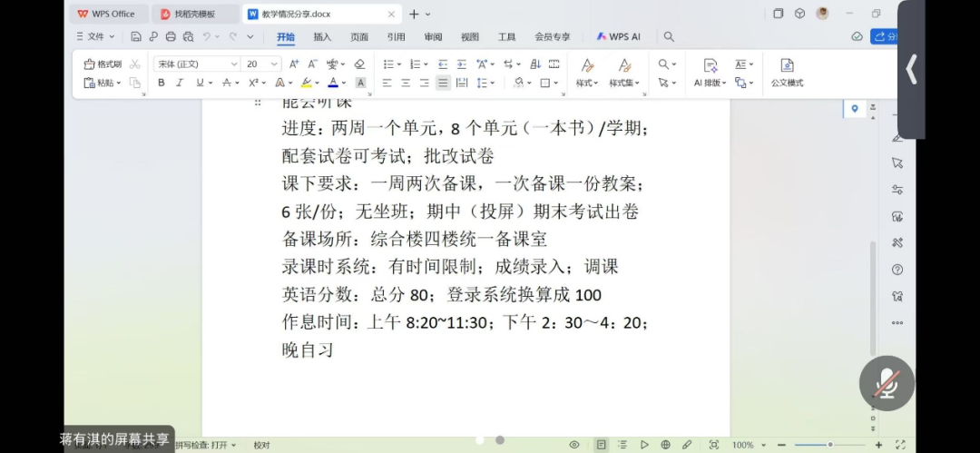The width and height of the screenshot is (980, 453).
Task: Toggle bold formatting
Action: (162, 83)
